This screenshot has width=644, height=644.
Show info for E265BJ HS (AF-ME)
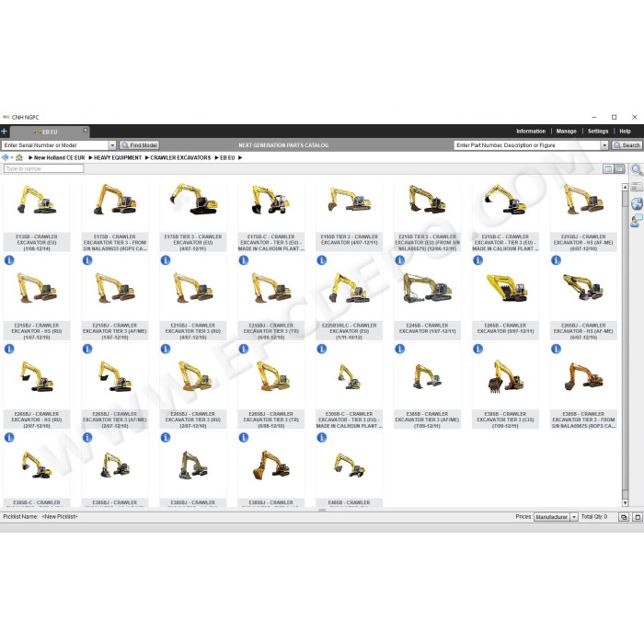click(x=556, y=260)
